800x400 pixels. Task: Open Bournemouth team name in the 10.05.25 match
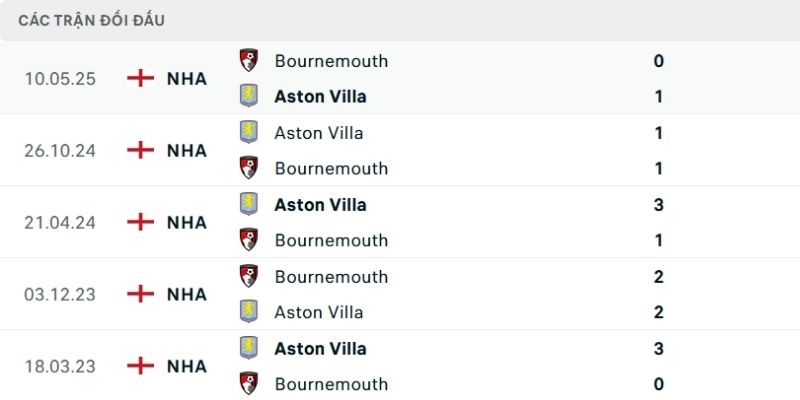coord(331,60)
